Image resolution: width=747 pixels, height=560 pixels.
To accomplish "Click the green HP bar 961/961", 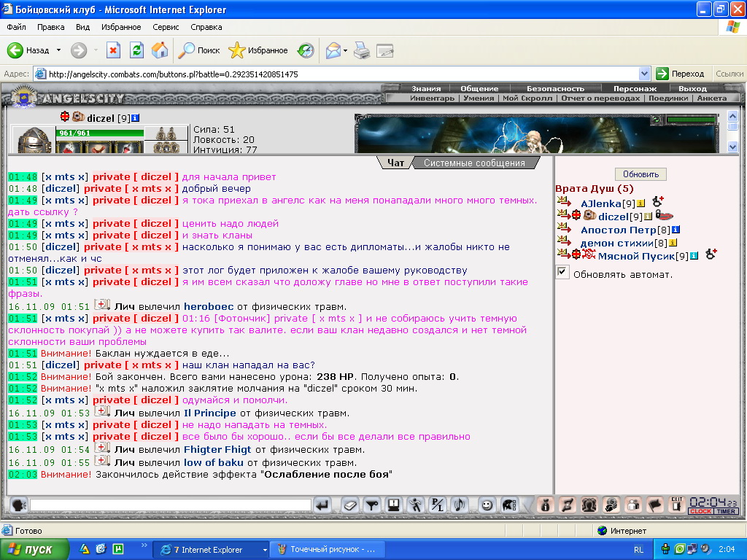I will [99, 133].
